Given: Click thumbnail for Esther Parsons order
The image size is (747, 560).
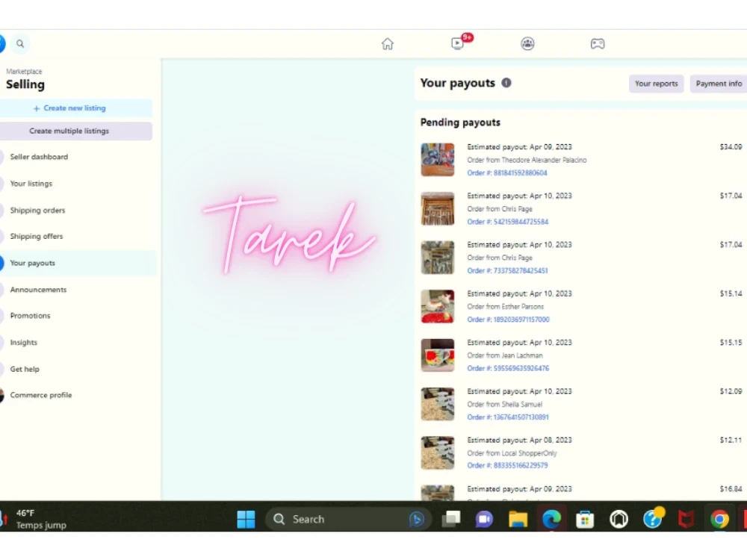Looking at the screenshot, I should [x=437, y=306].
